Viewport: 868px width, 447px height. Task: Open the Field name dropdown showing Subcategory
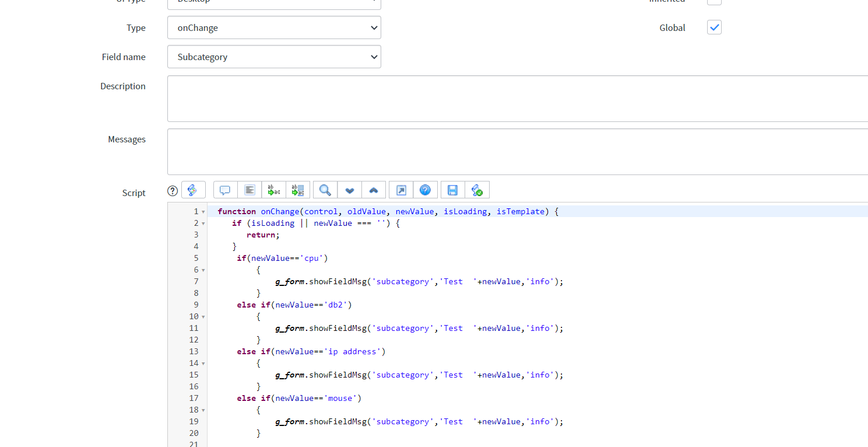[x=274, y=57]
